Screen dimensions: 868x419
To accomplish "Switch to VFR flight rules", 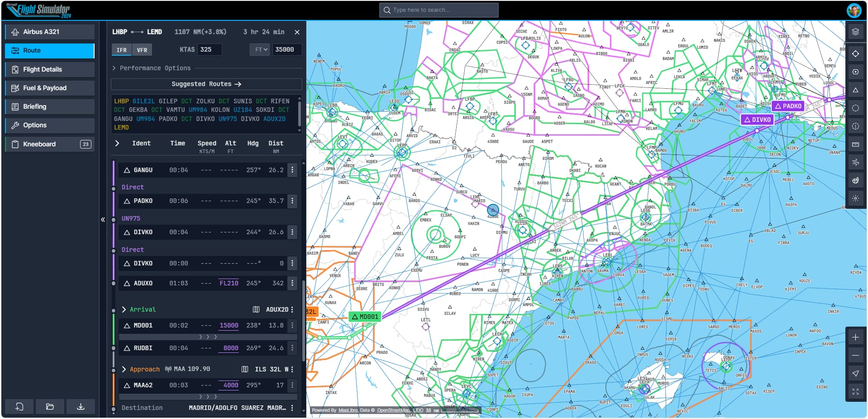I will coord(142,50).
